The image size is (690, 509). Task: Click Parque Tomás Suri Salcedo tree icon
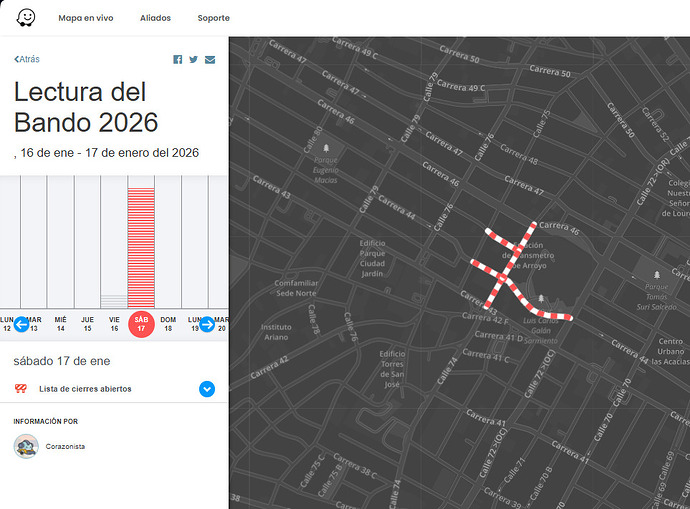click(x=656, y=275)
